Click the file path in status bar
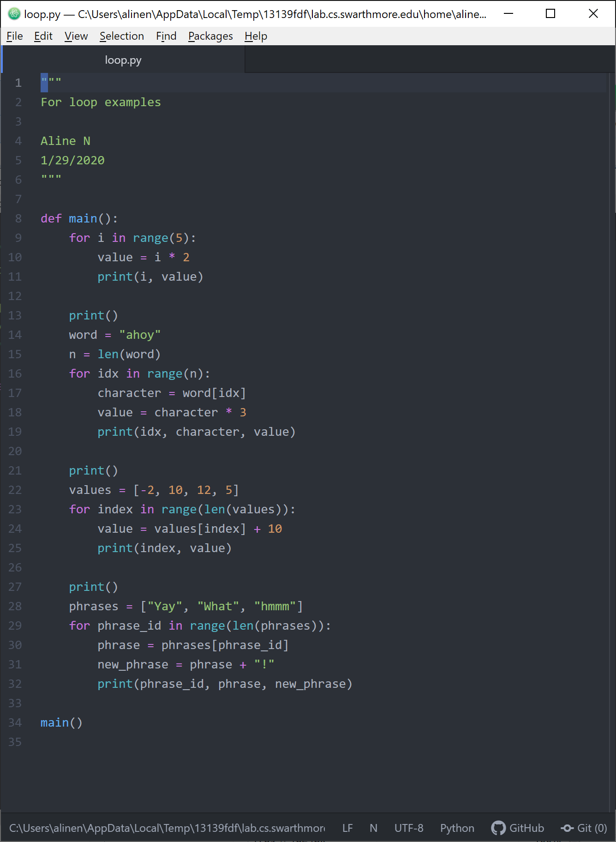The width and height of the screenshot is (616, 842). (x=167, y=828)
